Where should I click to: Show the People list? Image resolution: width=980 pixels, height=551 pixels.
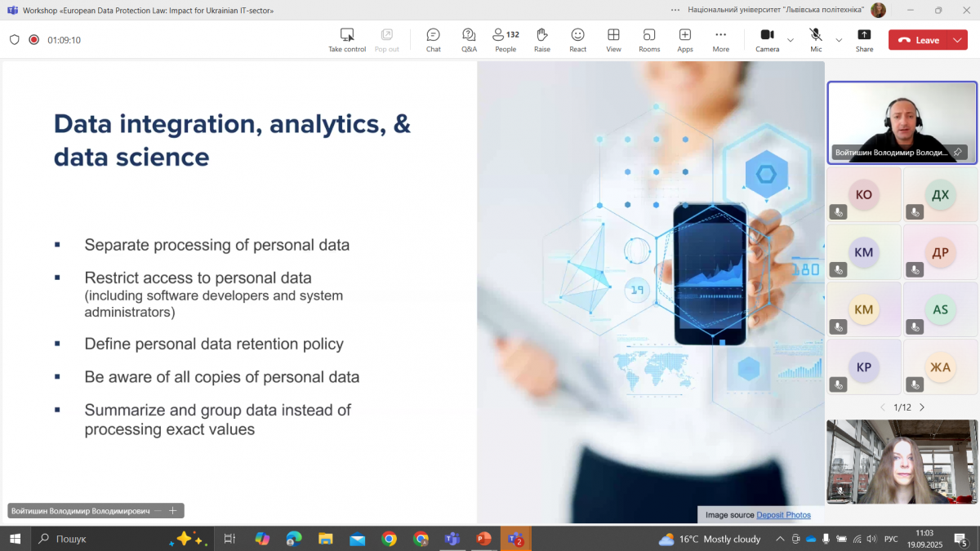[506, 39]
